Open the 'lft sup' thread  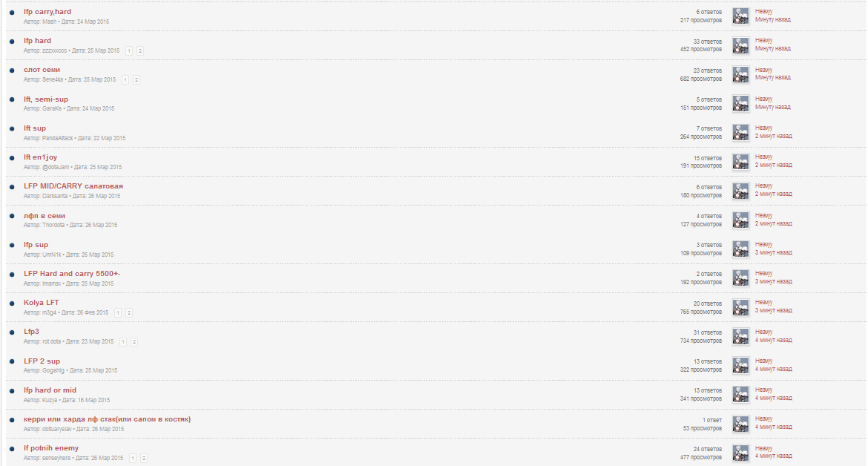pos(35,128)
